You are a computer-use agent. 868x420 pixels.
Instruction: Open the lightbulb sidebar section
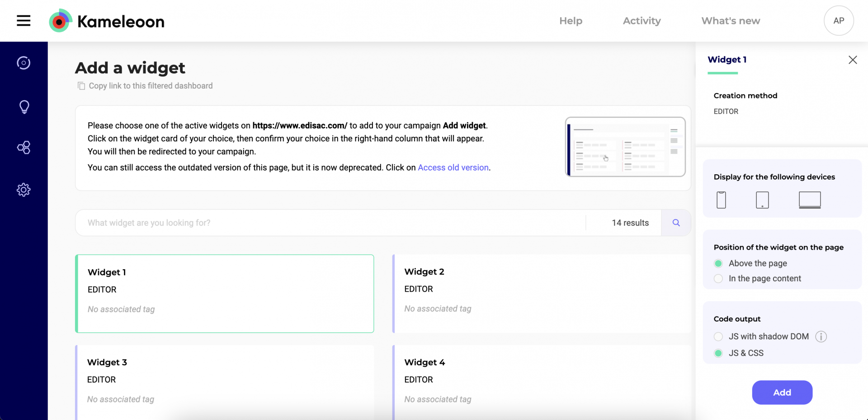coord(24,107)
